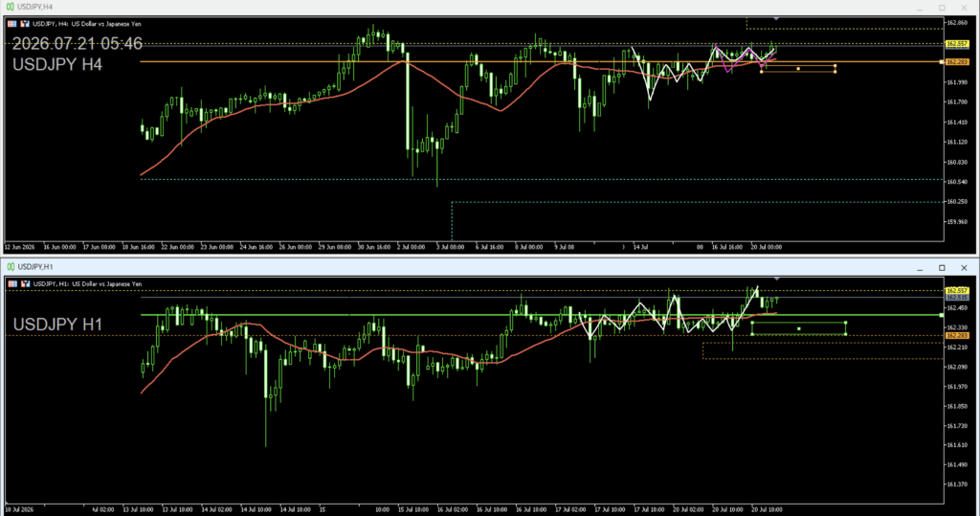Click the yellow 162.557 price label in the H4 chart
This screenshot has height=516, width=980.
pyautogui.click(x=956, y=44)
